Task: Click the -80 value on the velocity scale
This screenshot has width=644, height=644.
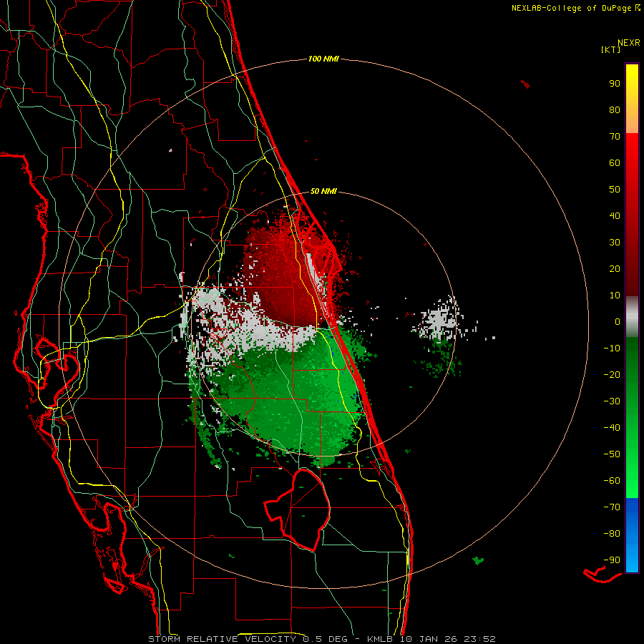Action: (612, 534)
